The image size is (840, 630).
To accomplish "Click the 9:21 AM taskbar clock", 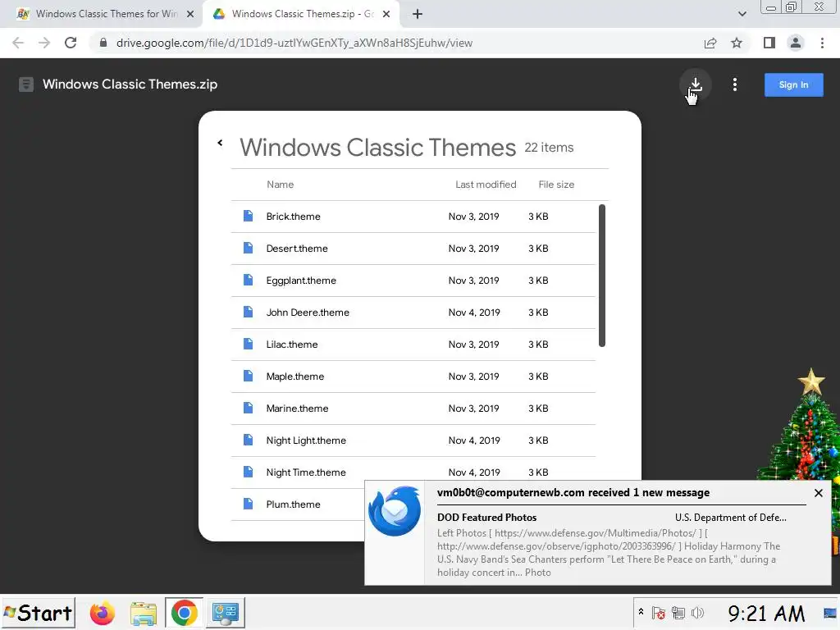I will tap(766, 614).
